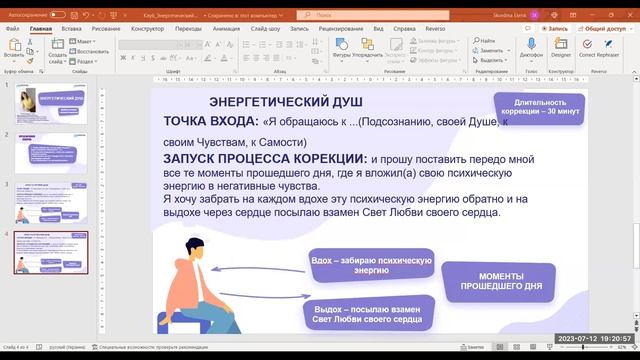Click the Создать слайд icon
This screenshot has height=360, width=640.
coord(58,44)
